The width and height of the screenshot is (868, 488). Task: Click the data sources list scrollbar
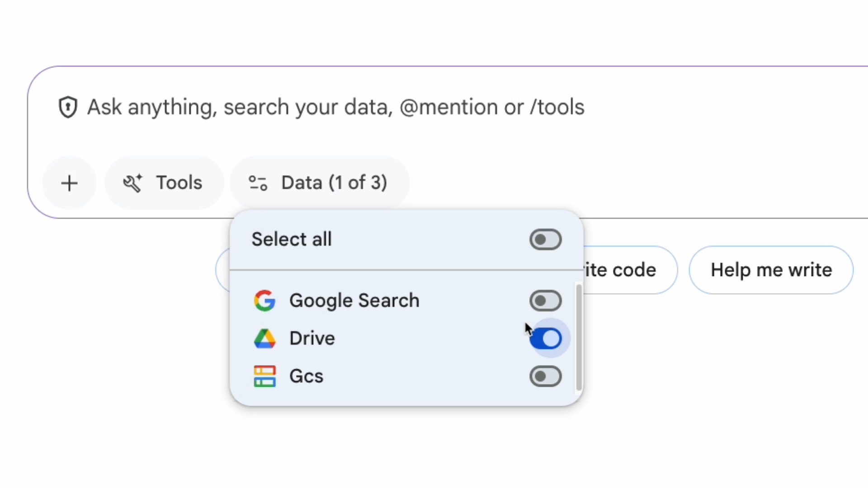(578, 337)
